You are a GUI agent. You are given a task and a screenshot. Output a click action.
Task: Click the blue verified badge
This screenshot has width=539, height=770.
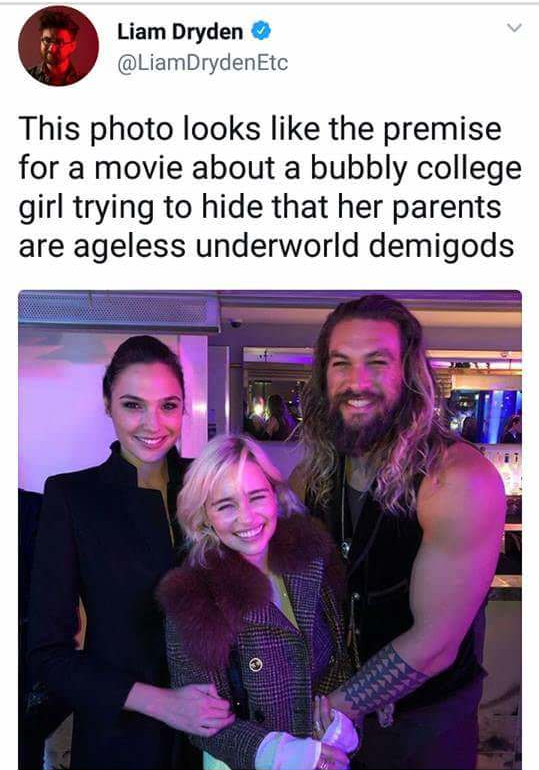tap(261, 31)
